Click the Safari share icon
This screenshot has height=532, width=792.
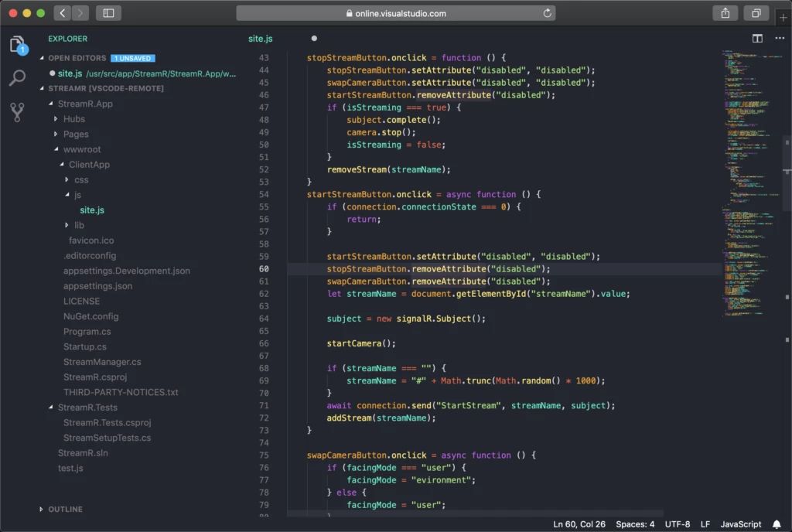pyautogui.click(x=724, y=13)
